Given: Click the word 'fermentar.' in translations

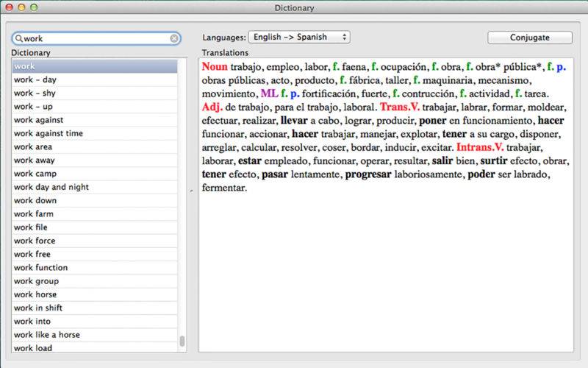Looking at the screenshot, I should tap(224, 188).
